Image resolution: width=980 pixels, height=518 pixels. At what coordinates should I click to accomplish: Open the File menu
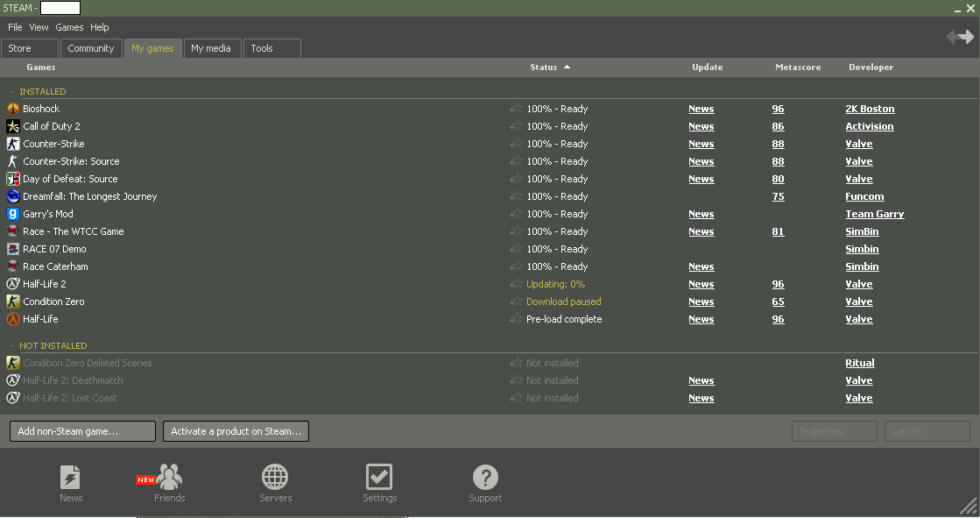pyautogui.click(x=15, y=27)
